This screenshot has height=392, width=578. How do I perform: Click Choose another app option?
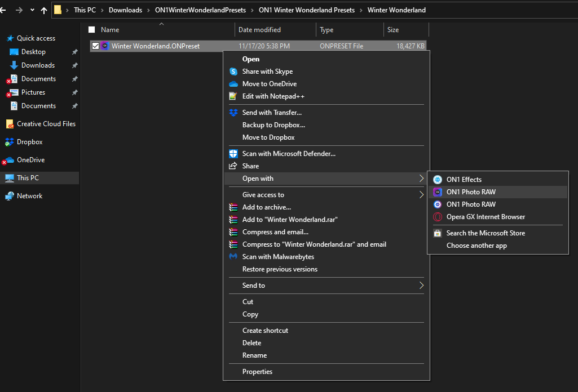[476, 246]
